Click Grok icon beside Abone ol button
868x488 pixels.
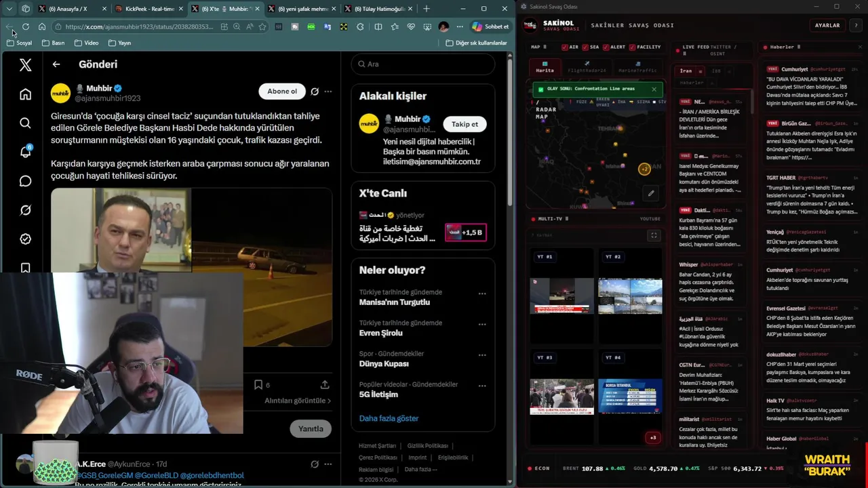coord(315,91)
